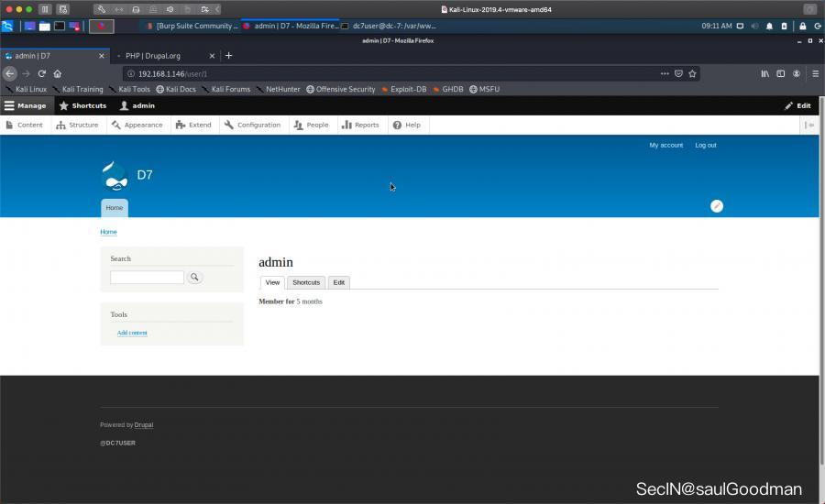Toggle the Manage admin toolbar tray
The height and width of the screenshot is (504, 825).
point(26,105)
